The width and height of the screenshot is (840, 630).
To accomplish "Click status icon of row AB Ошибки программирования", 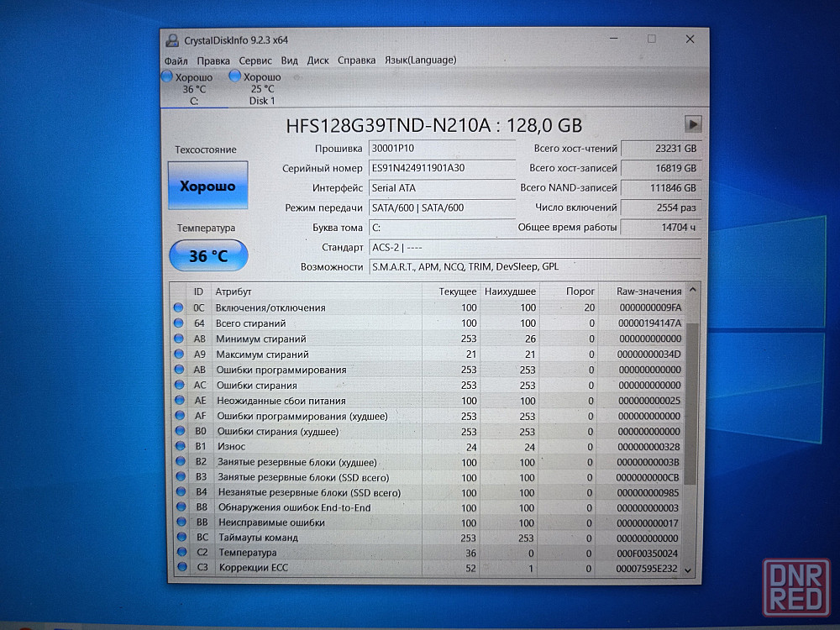I will [x=179, y=370].
